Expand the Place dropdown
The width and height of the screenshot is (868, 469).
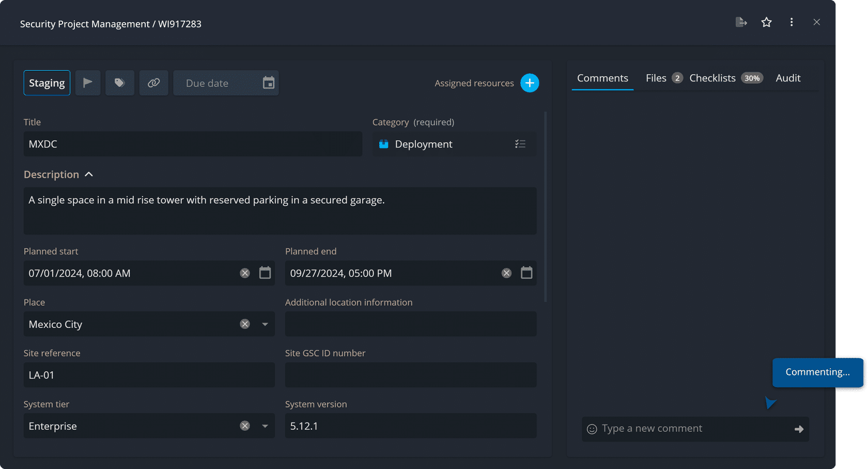265,324
